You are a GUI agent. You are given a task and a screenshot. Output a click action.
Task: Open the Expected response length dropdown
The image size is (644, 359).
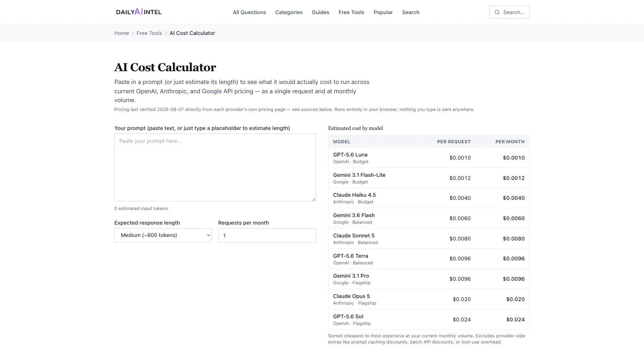[x=163, y=235]
